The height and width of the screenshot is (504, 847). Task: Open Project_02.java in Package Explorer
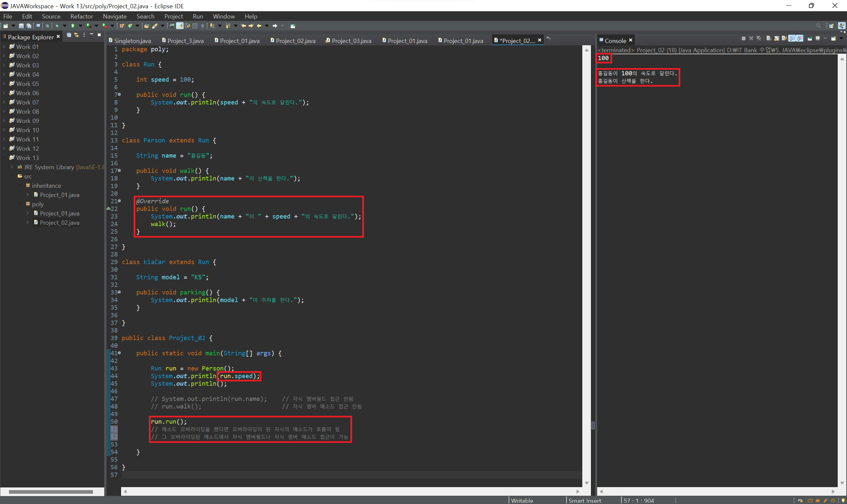[60, 223]
